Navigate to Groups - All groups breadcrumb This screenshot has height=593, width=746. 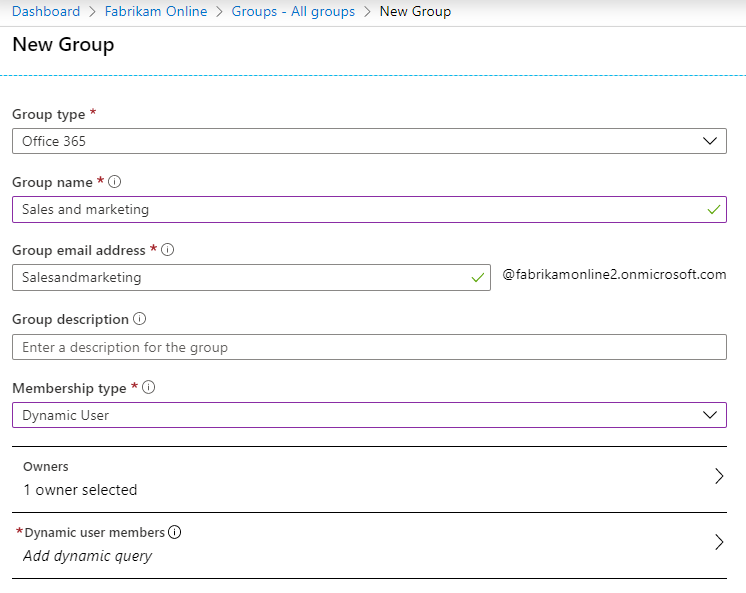point(293,12)
